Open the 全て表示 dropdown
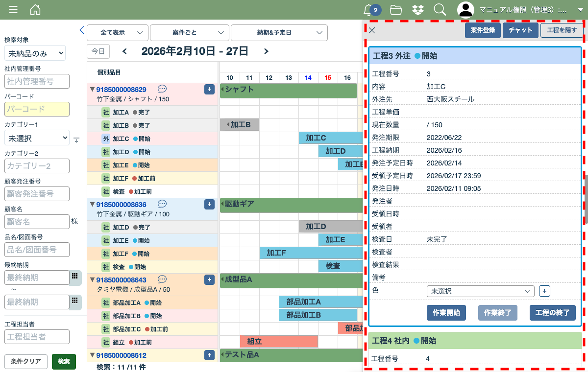Screen dimensions: 588x372 click(118, 33)
